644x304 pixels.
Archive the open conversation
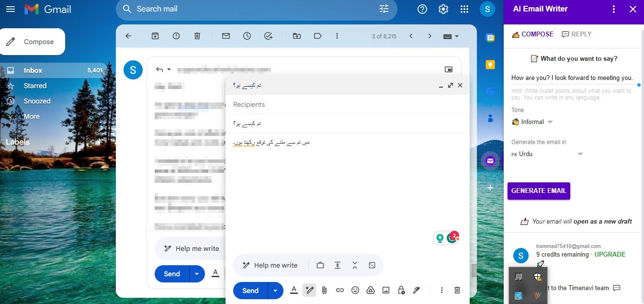(x=155, y=36)
